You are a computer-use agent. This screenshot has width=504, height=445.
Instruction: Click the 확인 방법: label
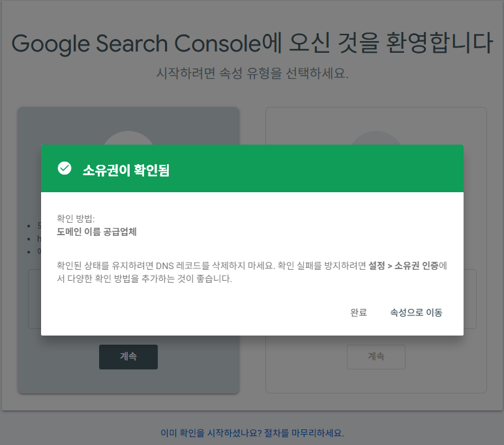76,218
